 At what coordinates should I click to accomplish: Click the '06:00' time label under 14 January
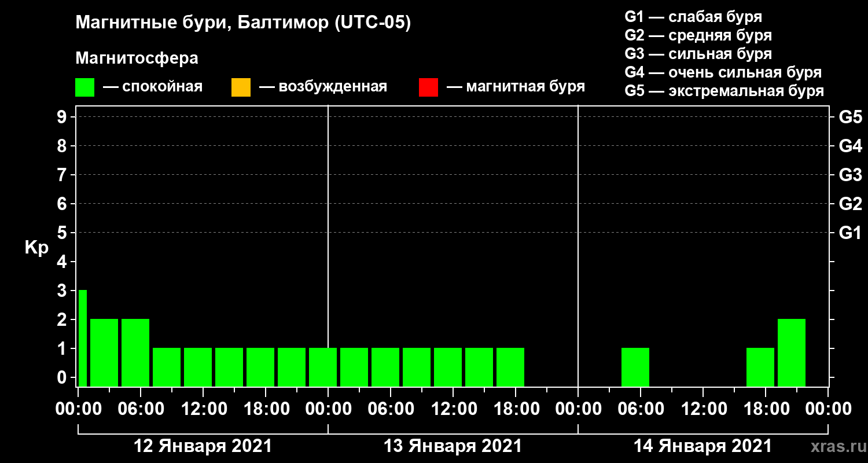pyautogui.click(x=641, y=409)
